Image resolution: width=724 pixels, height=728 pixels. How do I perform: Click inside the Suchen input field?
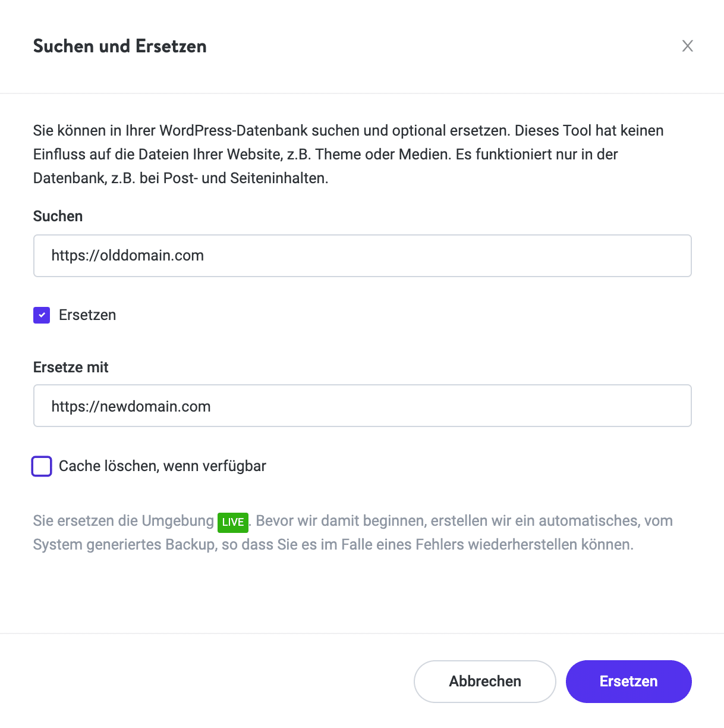pyautogui.click(x=363, y=256)
